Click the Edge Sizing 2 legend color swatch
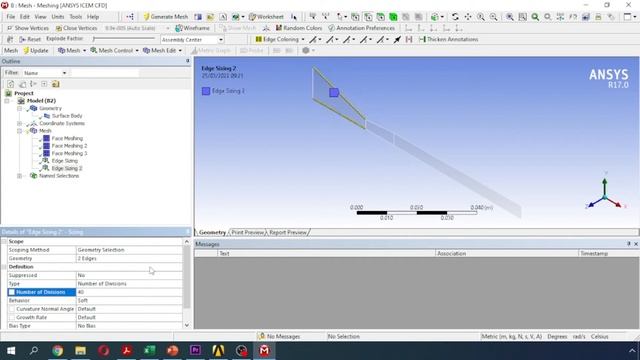 [206, 91]
